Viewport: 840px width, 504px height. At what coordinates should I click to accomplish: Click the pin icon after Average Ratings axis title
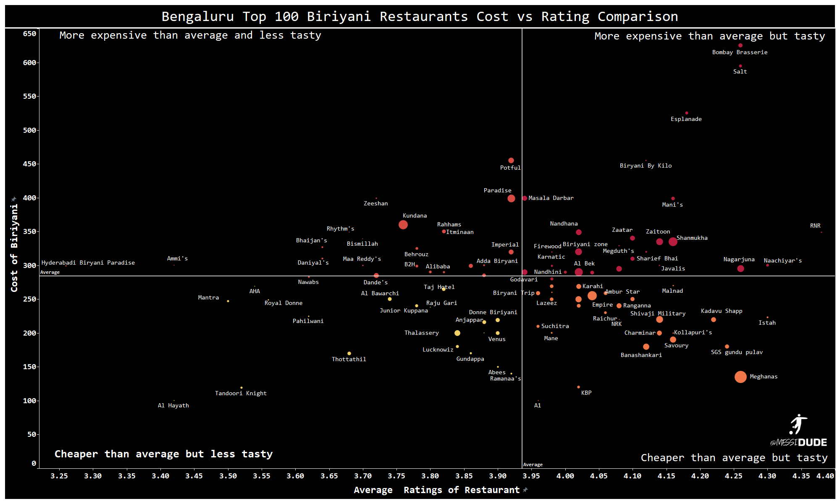525,490
